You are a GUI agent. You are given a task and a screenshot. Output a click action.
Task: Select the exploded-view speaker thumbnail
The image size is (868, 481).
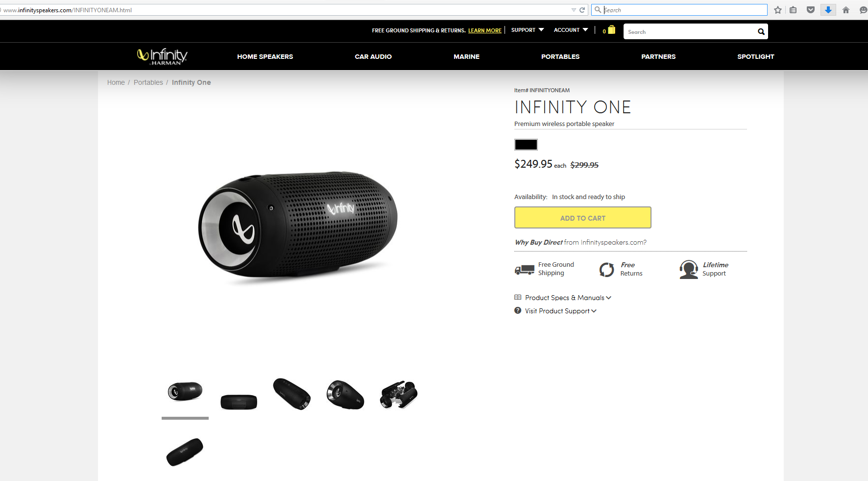[x=399, y=394]
